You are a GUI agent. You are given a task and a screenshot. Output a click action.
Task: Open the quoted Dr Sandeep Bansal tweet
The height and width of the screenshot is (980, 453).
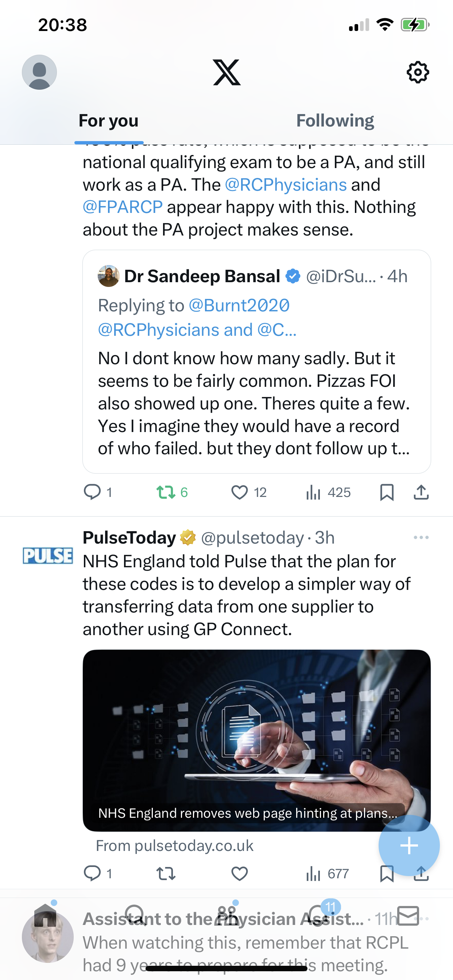coord(256,361)
